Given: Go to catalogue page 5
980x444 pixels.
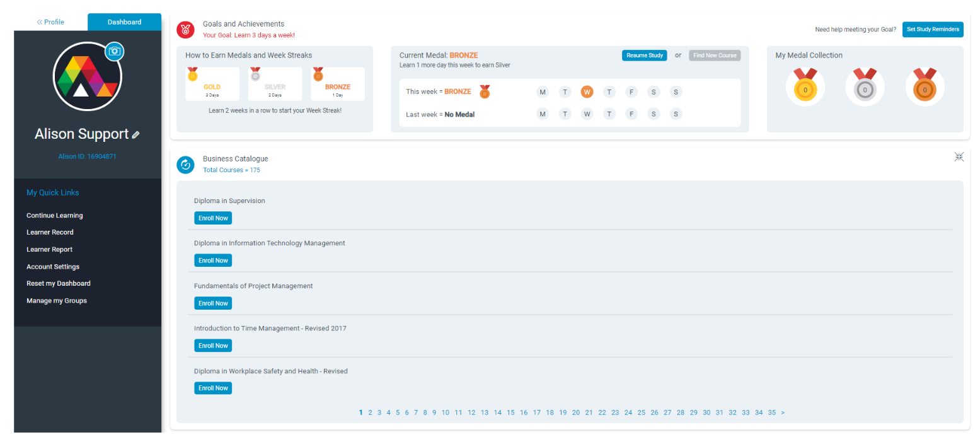Looking at the screenshot, I should point(398,412).
